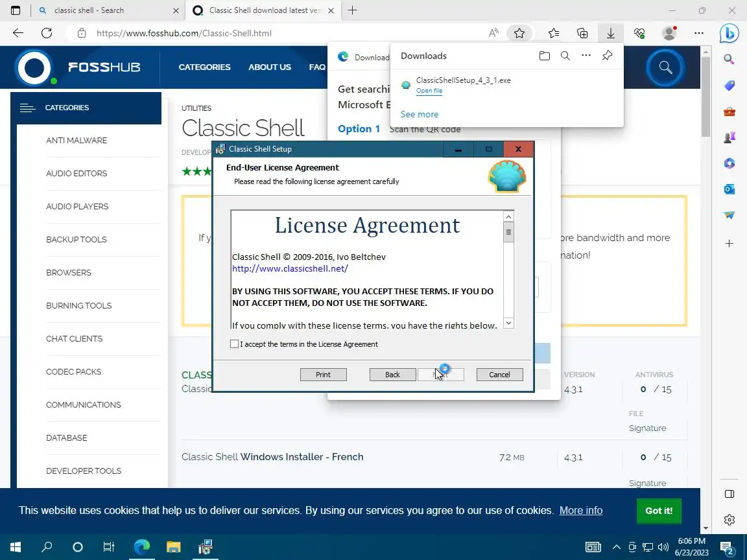Click the FossHub logo

pos(78,67)
